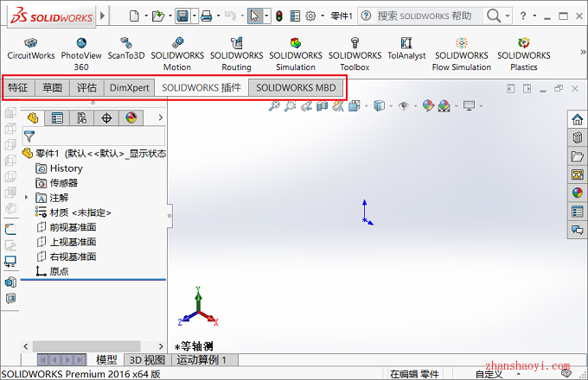588x380 pixels.
Task: Open Options gear icon
Action: click(x=310, y=16)
